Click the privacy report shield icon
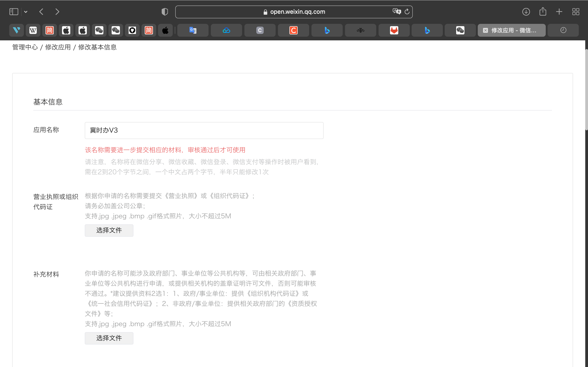This screenshot has height=367, width=588. (x=165, y=12)
